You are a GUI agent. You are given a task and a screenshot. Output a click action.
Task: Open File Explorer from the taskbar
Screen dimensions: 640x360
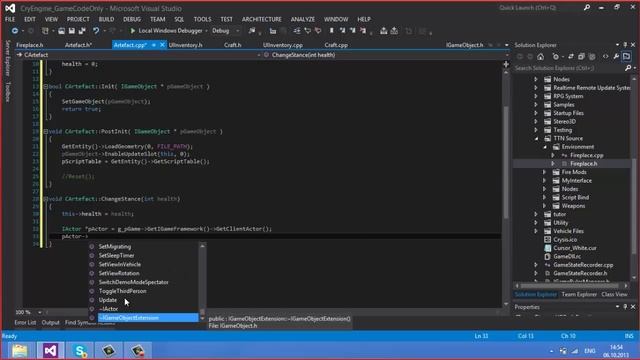20,351
